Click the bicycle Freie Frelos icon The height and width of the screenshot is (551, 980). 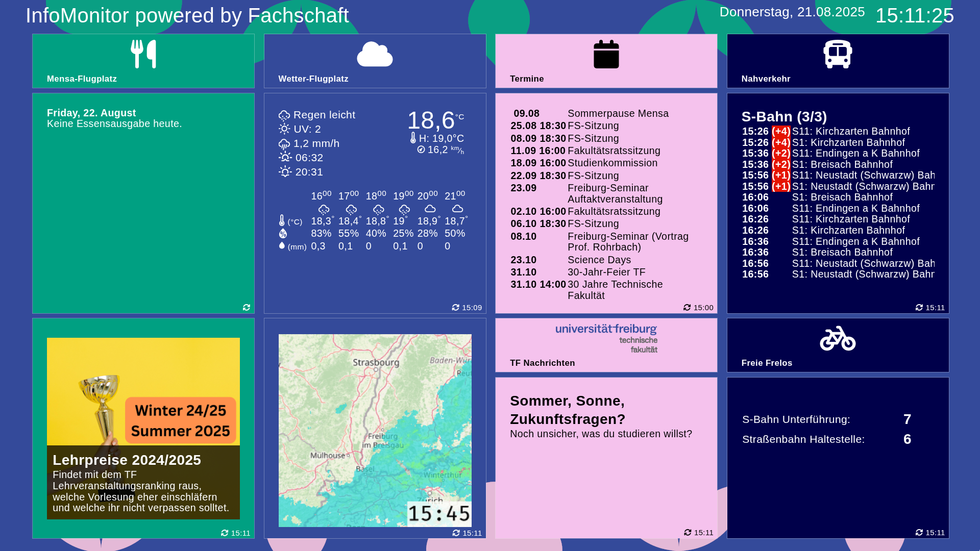coord(838,338)
